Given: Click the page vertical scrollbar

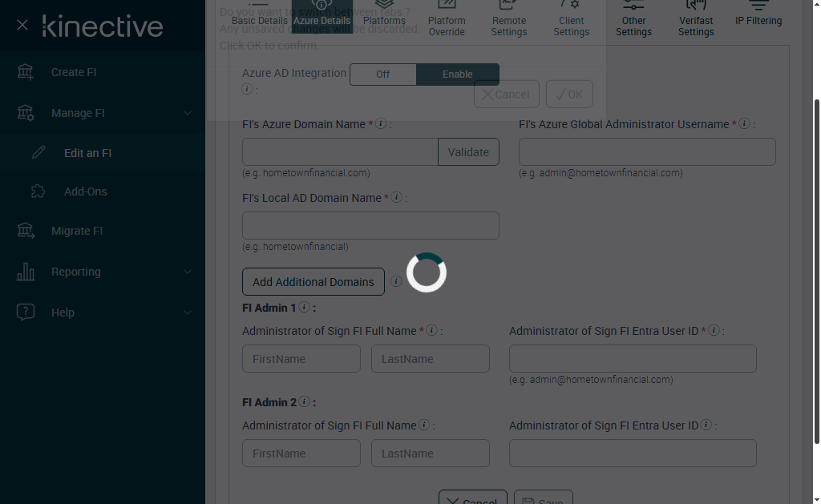Looking at the screenshot, I should [816, 271].
